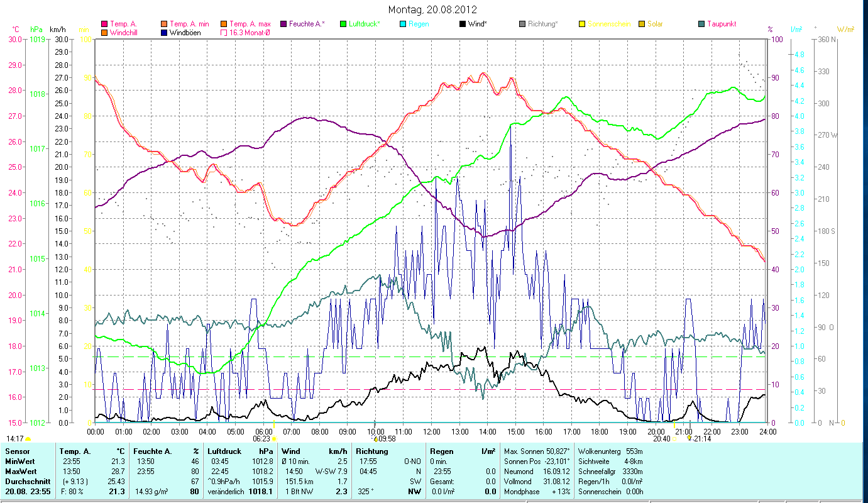Click the 06:23 sunrise marker
This screenshot has width=868, height=503.
(x=261, y=439)
